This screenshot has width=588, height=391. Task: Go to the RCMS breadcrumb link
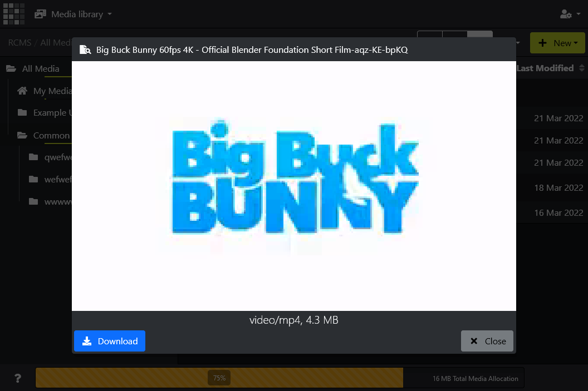coord(20,43)
